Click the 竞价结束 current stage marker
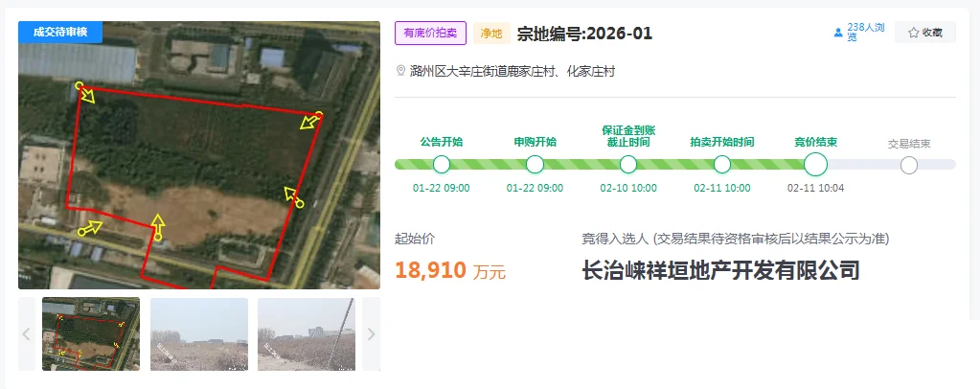This screenshot has height=389, width=980. tap(815, 165)
